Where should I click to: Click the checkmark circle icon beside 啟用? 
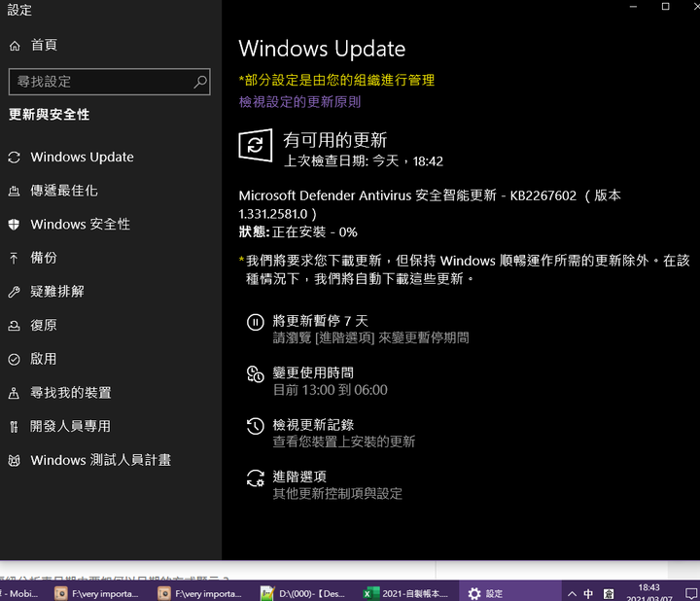coord(15,360)
